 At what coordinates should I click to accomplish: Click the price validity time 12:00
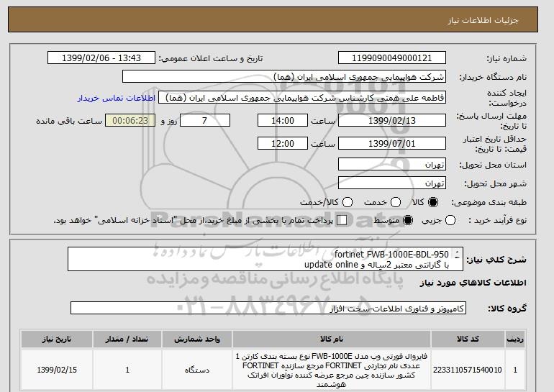[x=283, y=143]
